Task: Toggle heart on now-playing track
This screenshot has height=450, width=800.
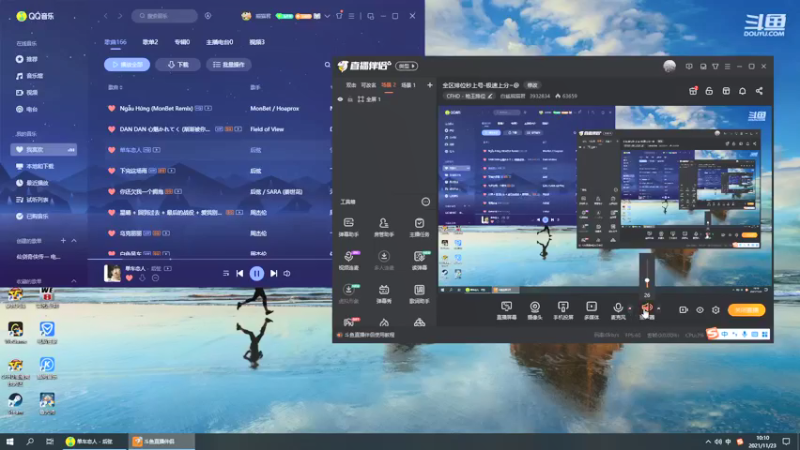Action: pos(129,278)
